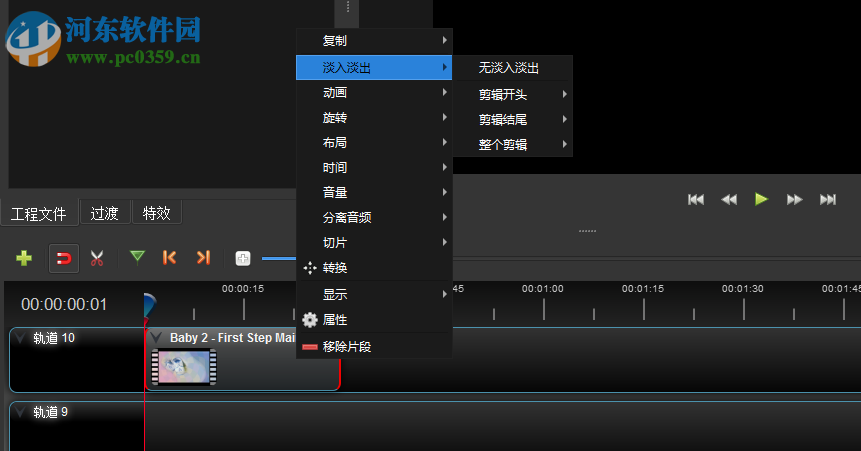Switch to the 特效 tab

(x=156, y=213)
